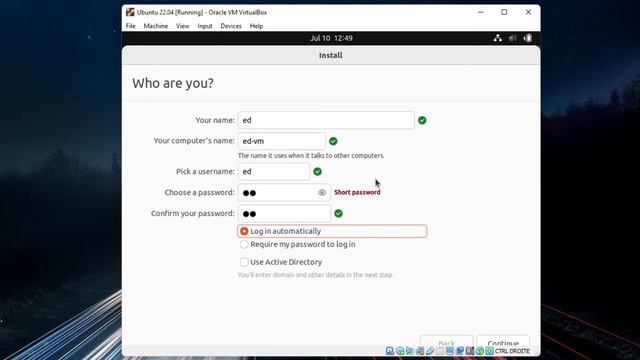Open the Input menu
640x360 pixels.
[205, 26]
